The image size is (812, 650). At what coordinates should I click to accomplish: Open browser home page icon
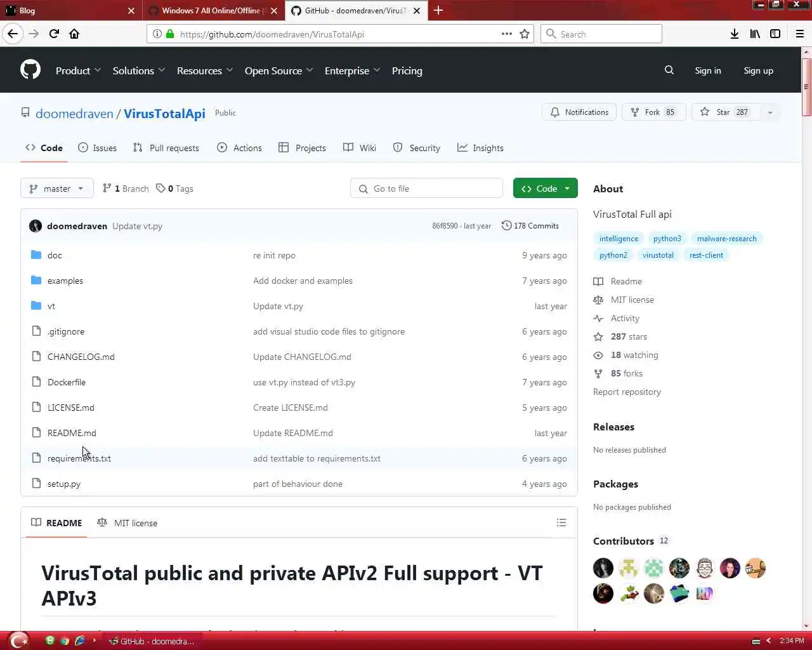click(x=74, y=34)
